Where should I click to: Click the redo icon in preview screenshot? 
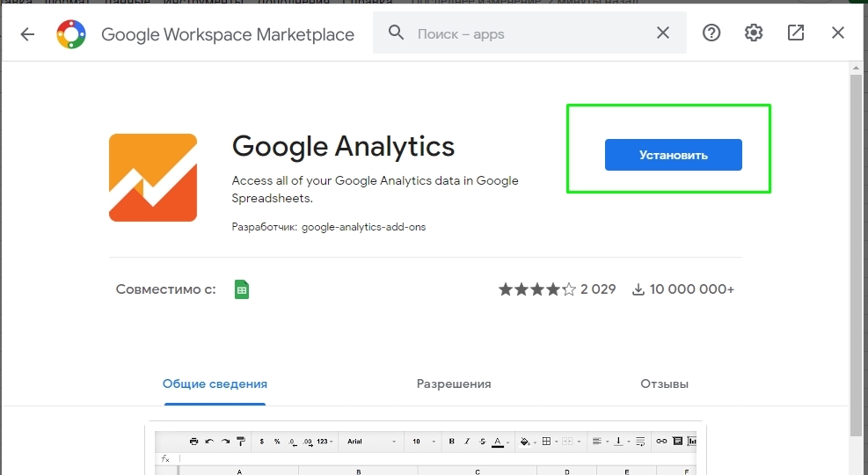tap(225, 442)
